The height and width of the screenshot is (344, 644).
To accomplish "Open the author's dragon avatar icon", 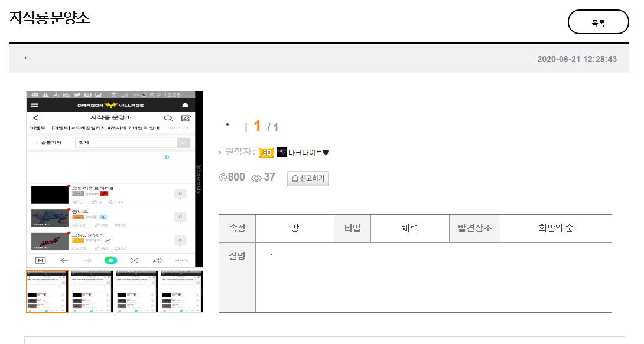I will click(281, 152).
